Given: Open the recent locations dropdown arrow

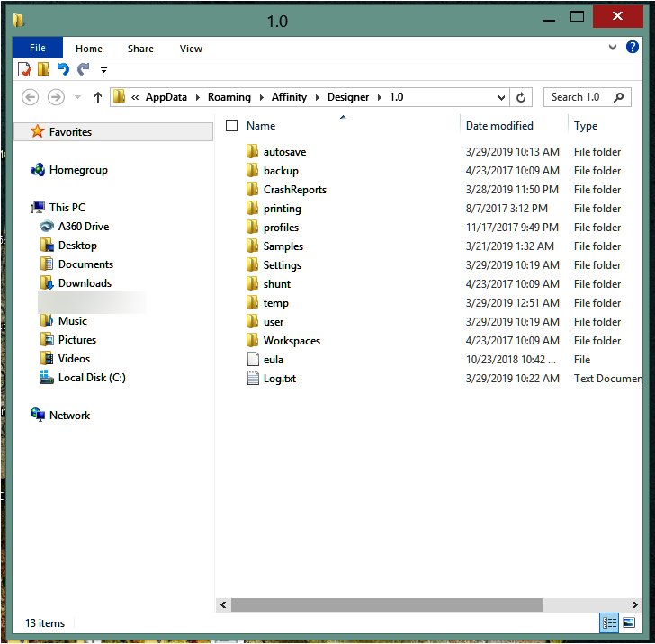Looking at the screenshot, I should click(77, 97).
